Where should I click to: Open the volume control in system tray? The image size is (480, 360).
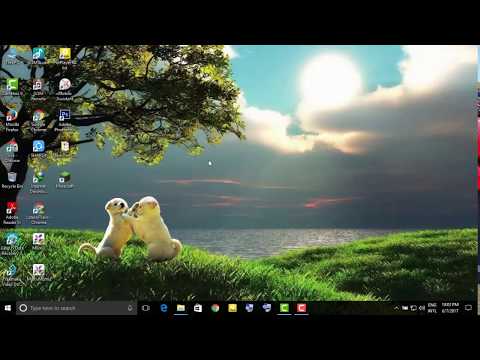(x=422, y=308)
